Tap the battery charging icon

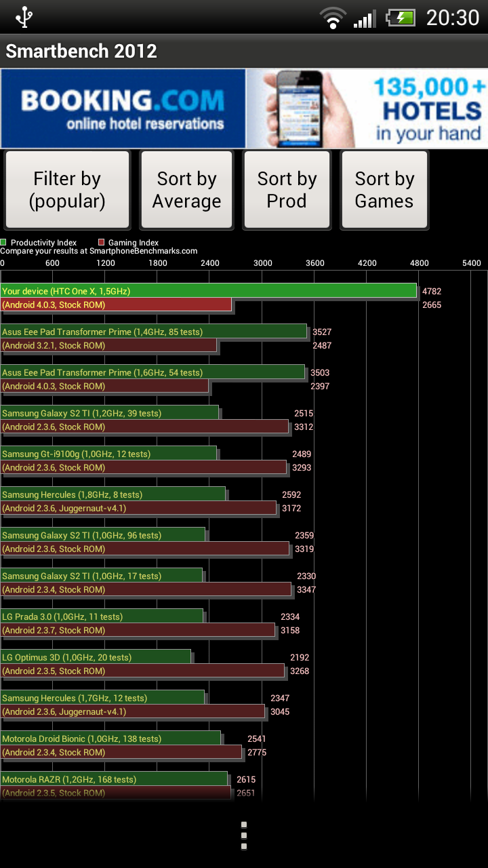(400, 18)
